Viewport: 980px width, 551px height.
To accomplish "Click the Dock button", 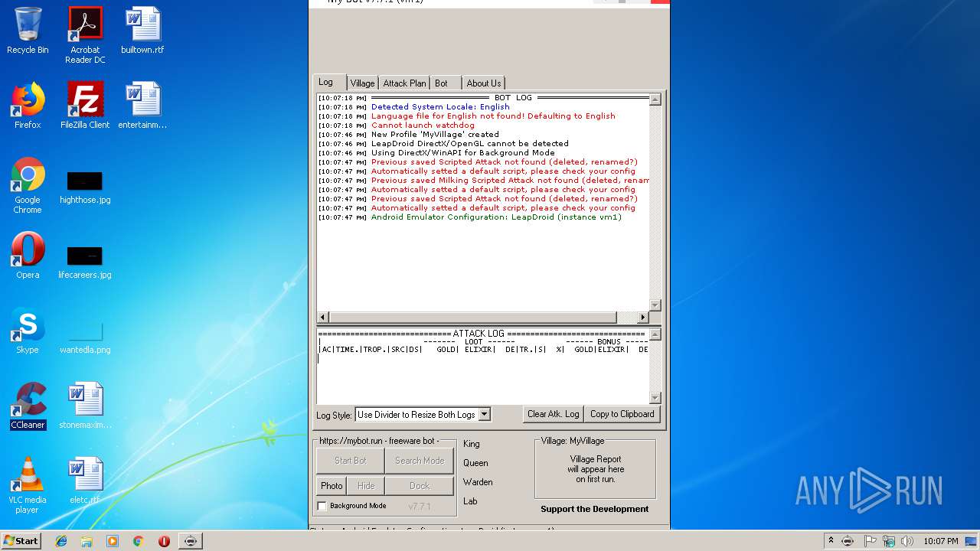I will pyautogui.click(x=420, y=486).
